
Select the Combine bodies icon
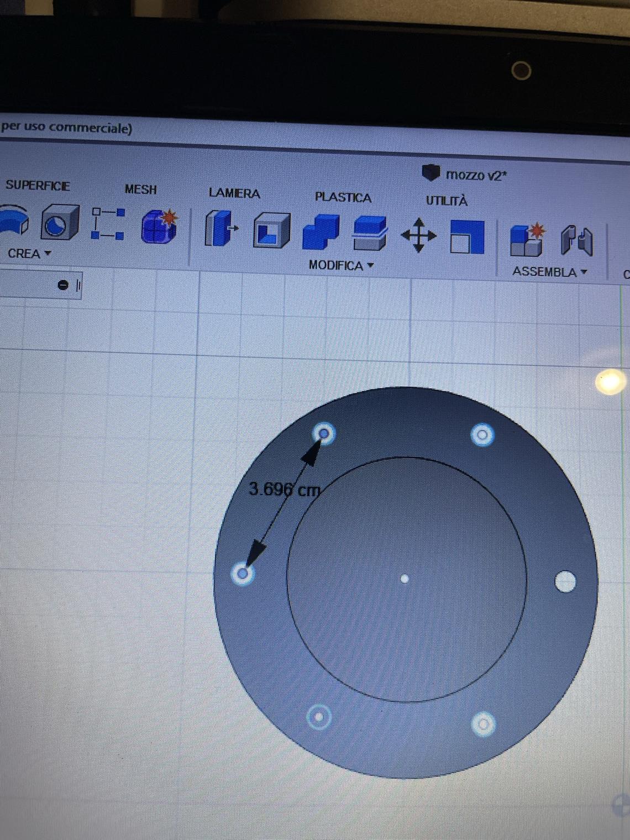321,232
